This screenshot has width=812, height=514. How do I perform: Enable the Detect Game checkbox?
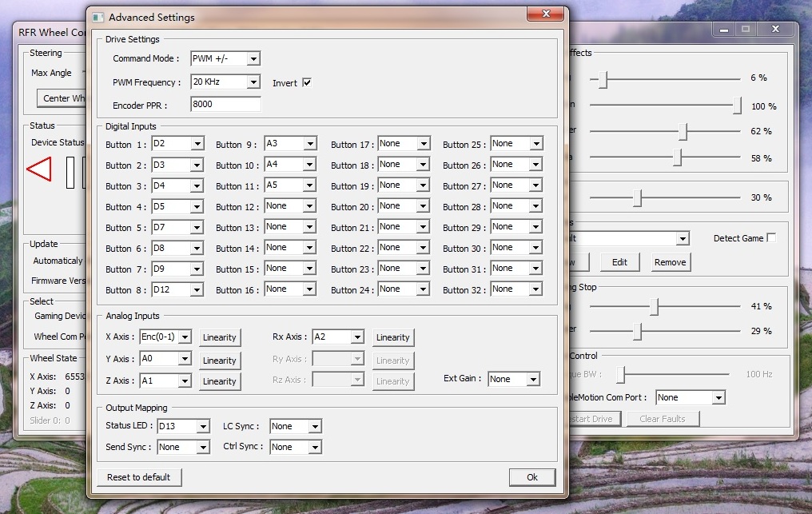click(x=771, y=238)
